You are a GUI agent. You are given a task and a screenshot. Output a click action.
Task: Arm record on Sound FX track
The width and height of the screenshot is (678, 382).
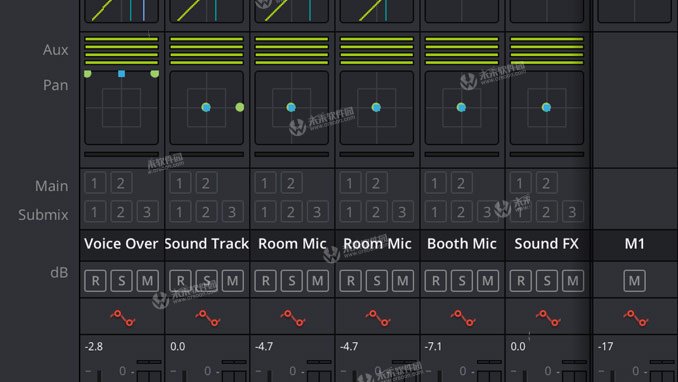521,281
